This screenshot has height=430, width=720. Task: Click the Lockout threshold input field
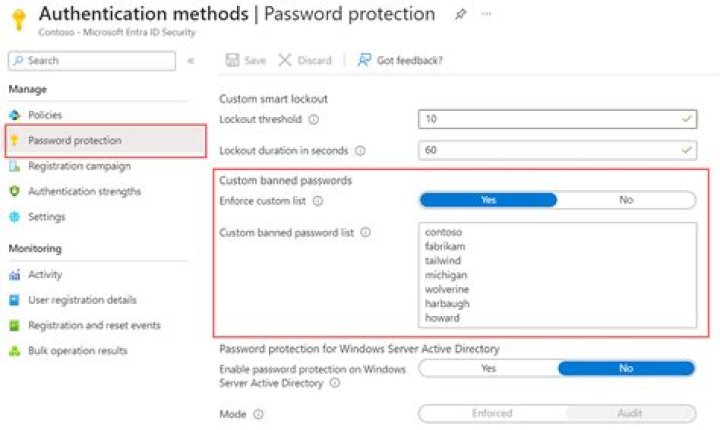[557, 119]
